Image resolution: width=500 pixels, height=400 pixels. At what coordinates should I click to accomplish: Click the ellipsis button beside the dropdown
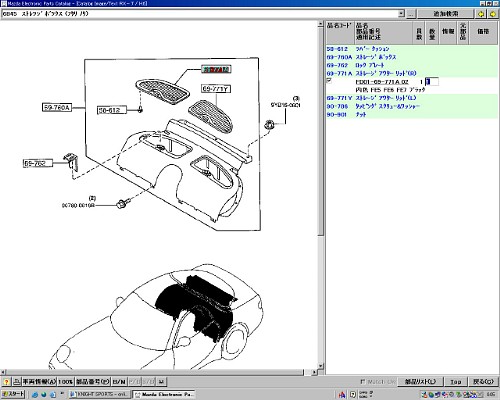click(411, 14)
